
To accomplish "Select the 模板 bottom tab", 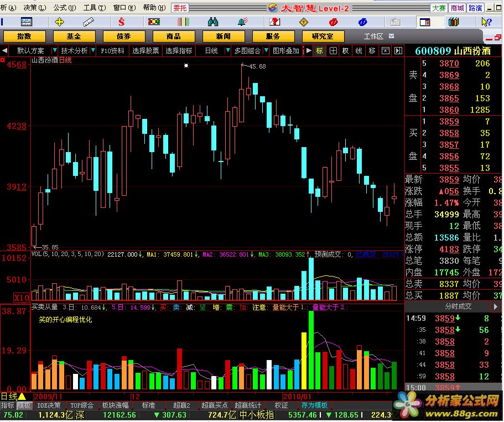I will (24, 405).
